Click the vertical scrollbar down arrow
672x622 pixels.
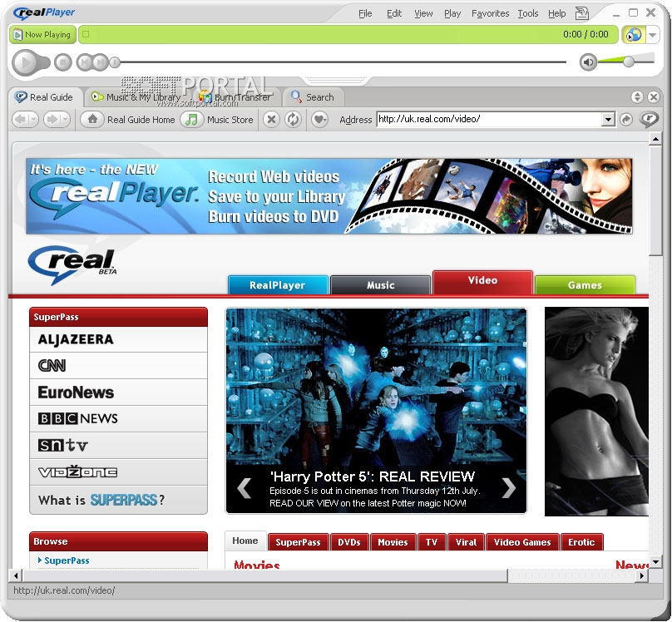tap(655, 561)
